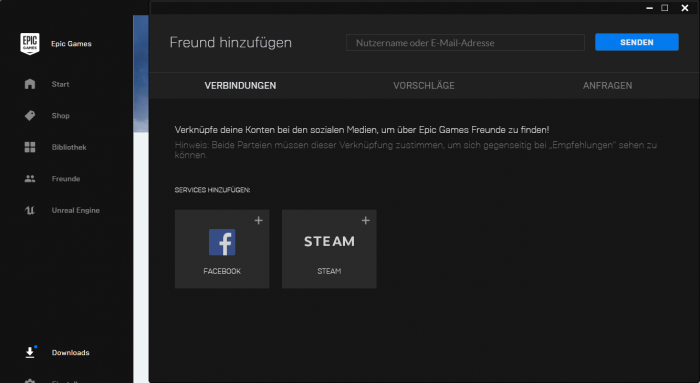Switch to the ANFRAGEN tab
The image size is (700, 383).
(x=607, y=86)
